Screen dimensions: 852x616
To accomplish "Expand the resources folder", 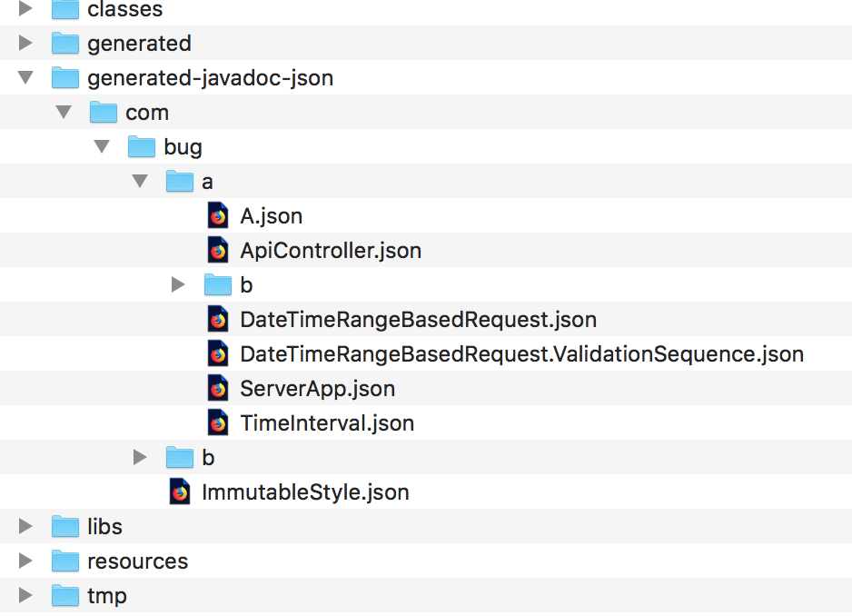I will (x=25, y=561).
